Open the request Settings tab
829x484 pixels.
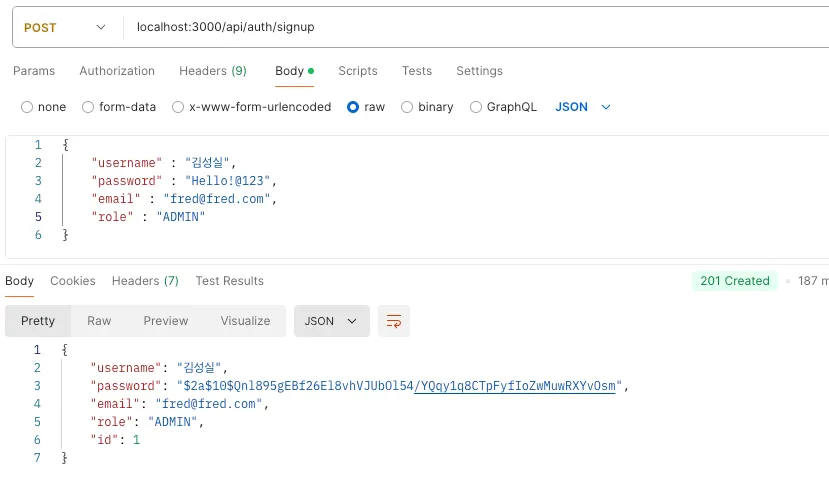tap(479, 71)
